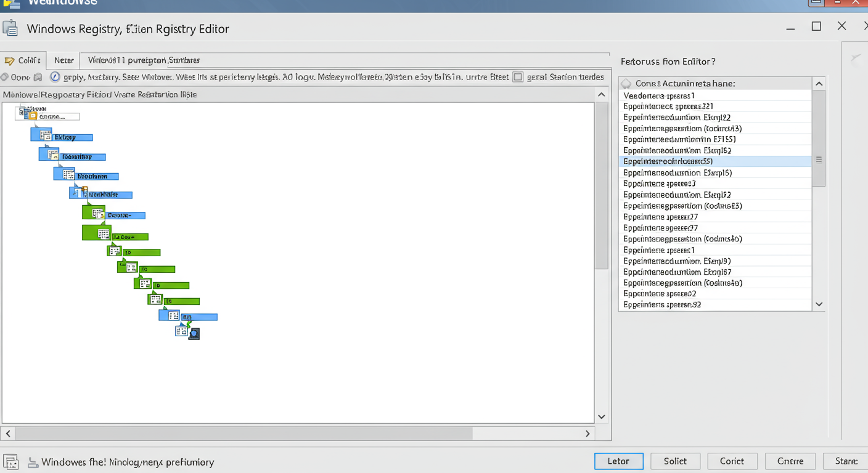Click the blue IIIB node's table icon
The height and width of the screenshot is (473, 868).
tap(173, 316)
